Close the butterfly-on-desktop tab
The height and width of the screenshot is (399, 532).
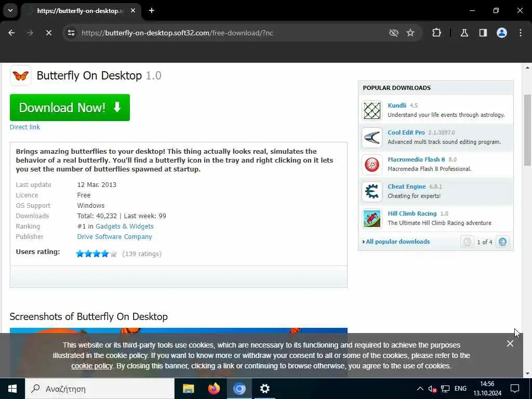(133, 11)
